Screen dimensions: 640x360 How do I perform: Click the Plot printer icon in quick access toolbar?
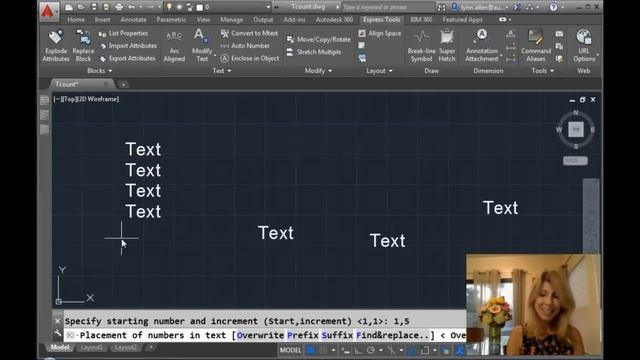click(x=119, y=7)
